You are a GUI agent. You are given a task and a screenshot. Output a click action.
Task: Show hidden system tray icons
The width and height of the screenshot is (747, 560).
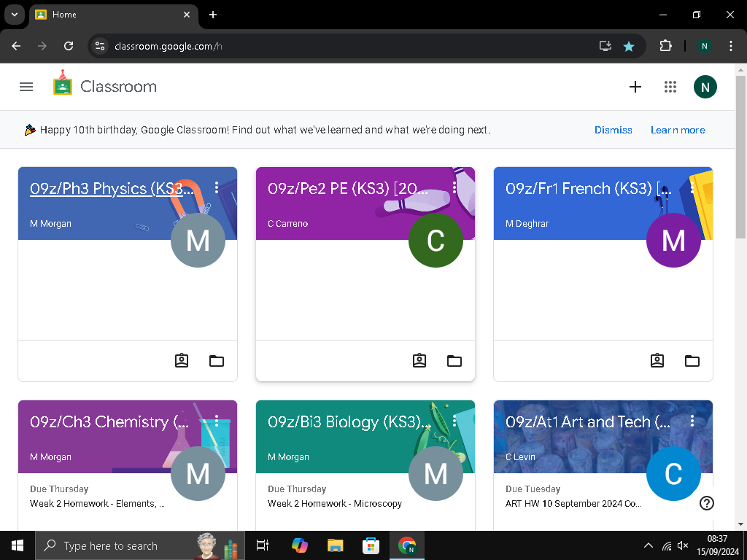[649, 545]
